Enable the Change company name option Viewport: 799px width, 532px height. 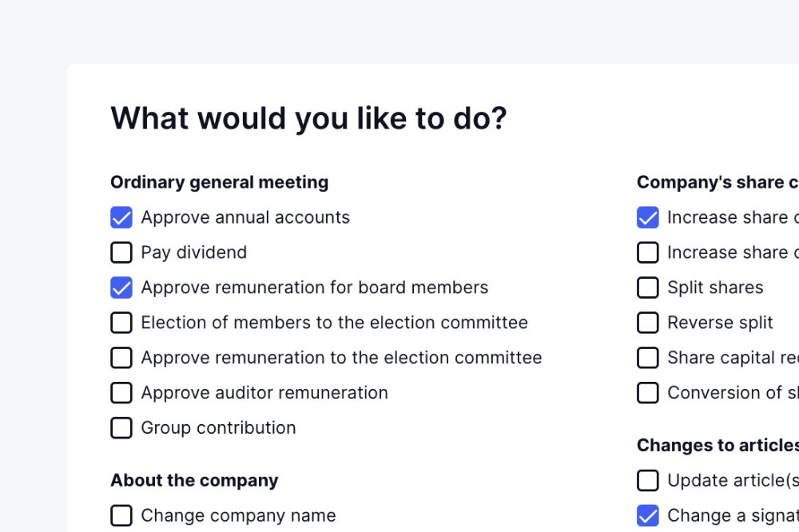[121, 516]
